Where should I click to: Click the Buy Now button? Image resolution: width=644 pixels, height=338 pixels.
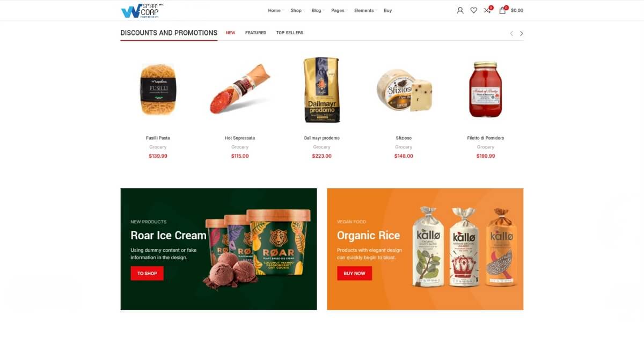click(x=354, y=273)
